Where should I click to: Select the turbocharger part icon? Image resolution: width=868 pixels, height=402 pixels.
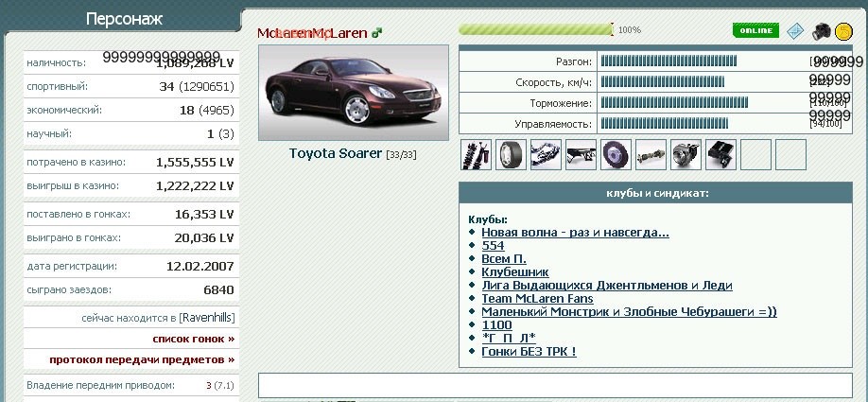tap(686, 154)
